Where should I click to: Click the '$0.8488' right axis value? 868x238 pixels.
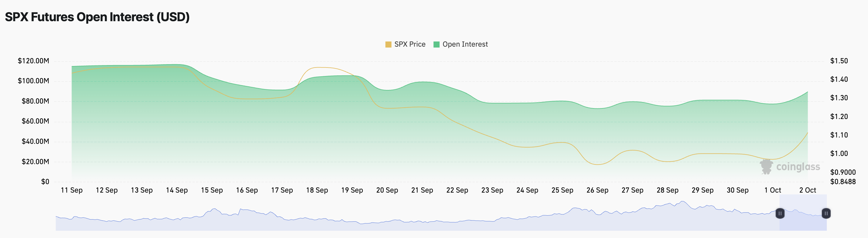pos(843,182)
